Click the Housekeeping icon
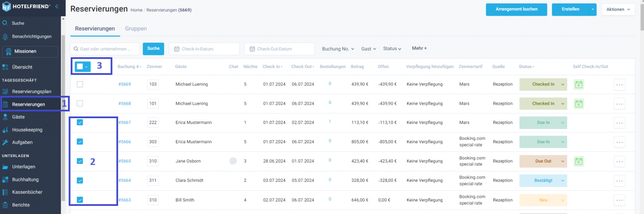644x214 pixels. tap(5, 130)
